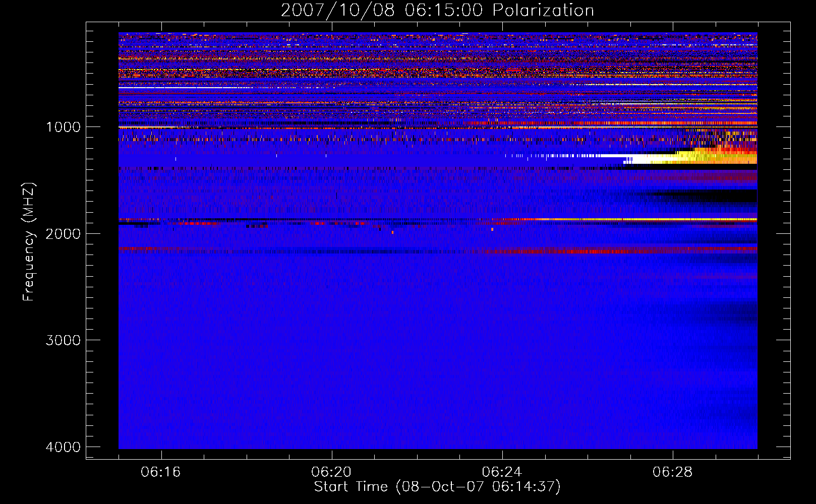Viewport: 816px width, 504px height.
Task: Click the 06:20 time axis label
Action: 331,472
